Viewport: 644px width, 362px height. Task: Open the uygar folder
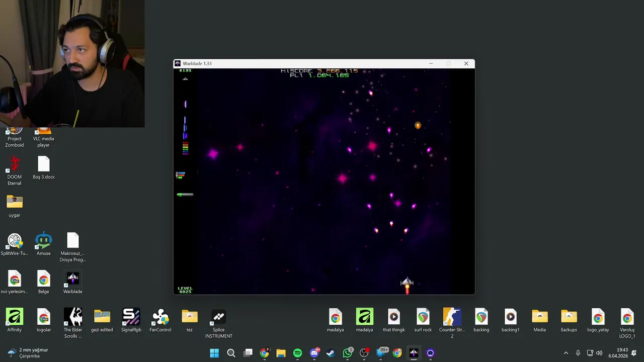15,206
